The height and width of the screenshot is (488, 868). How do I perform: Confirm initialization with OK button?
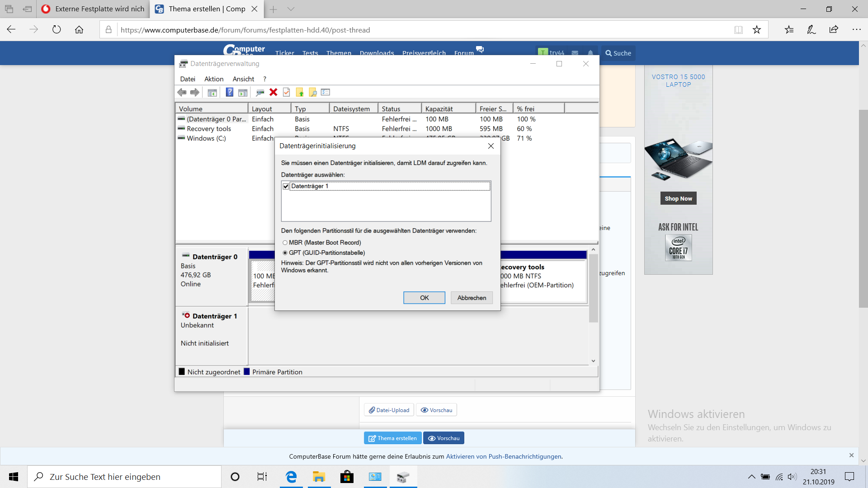[x=424, y=298]
